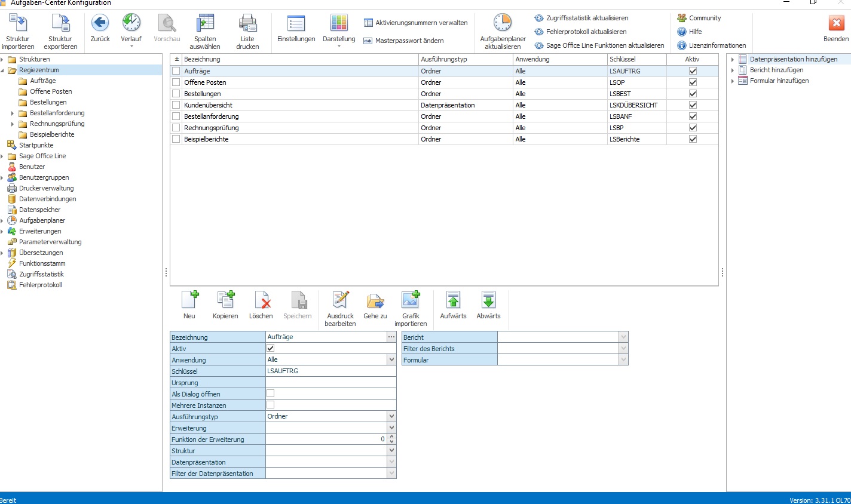Select Druckerverwaltung in the tree
Image resolution: width=851 pixels, height=504 pixels.
click(47, 188)
